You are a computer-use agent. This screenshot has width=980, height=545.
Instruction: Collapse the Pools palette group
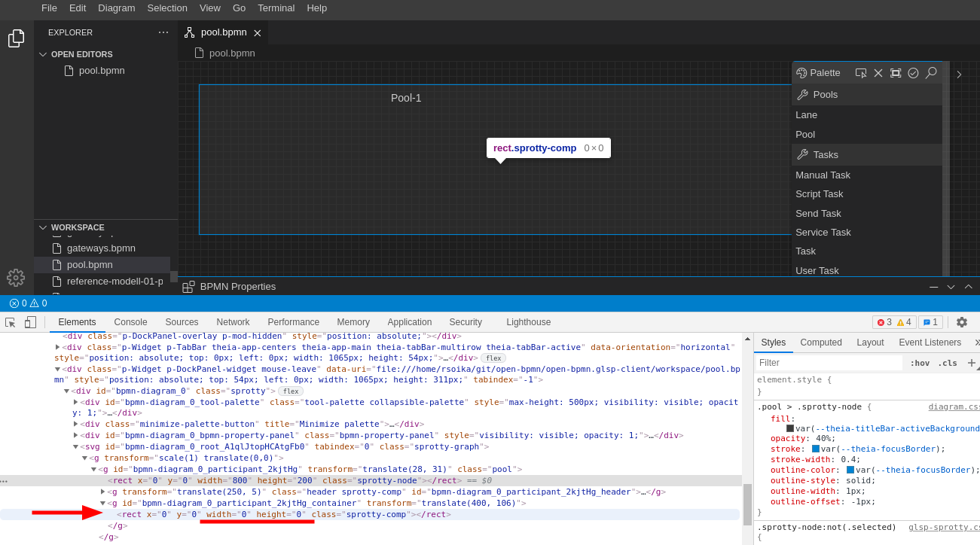pos(866,94)
